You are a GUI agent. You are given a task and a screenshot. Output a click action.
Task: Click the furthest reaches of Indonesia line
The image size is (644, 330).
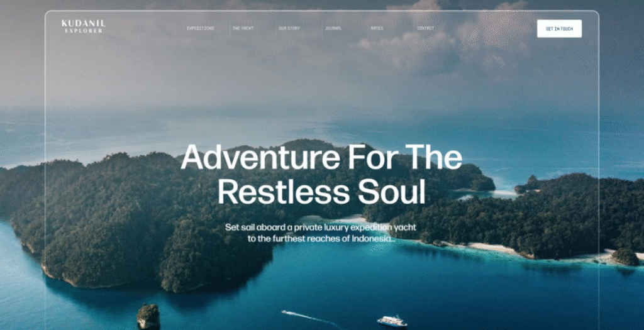click(x=321, y=238)
